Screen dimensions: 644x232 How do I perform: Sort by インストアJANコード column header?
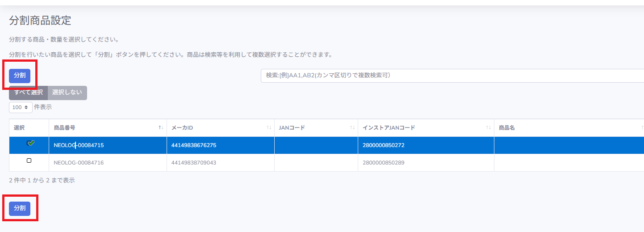[x=426, y=128]
